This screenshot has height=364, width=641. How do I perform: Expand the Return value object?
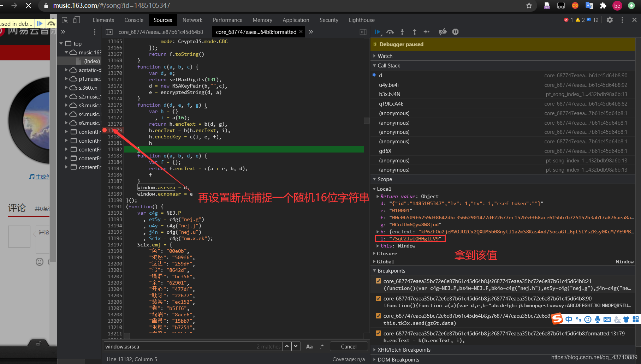378,196
